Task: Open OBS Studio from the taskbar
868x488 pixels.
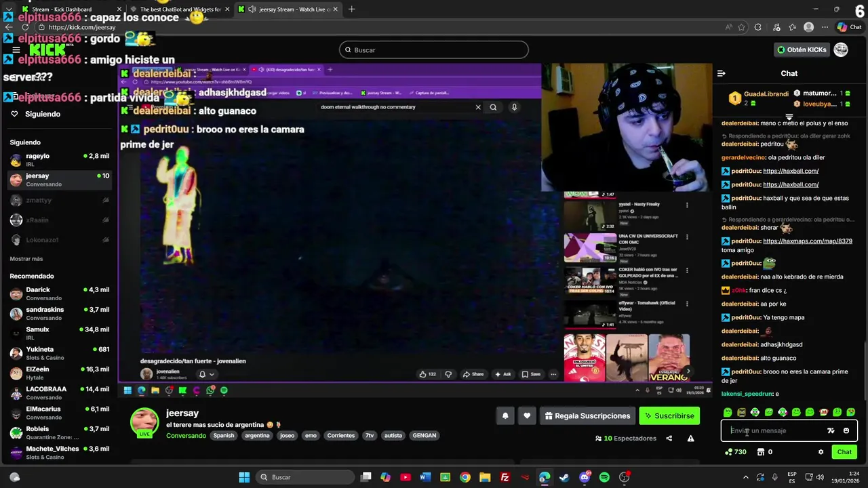Action: click(x=625, y=477)
